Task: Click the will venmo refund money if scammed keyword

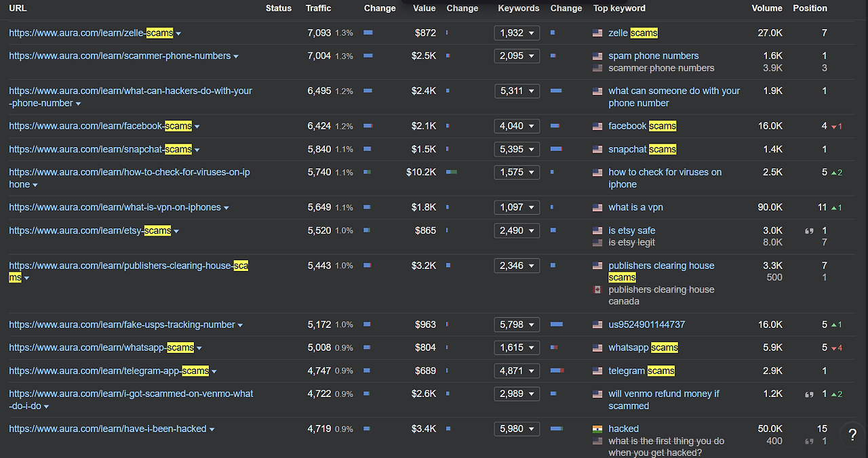Action: coord(664,400)
